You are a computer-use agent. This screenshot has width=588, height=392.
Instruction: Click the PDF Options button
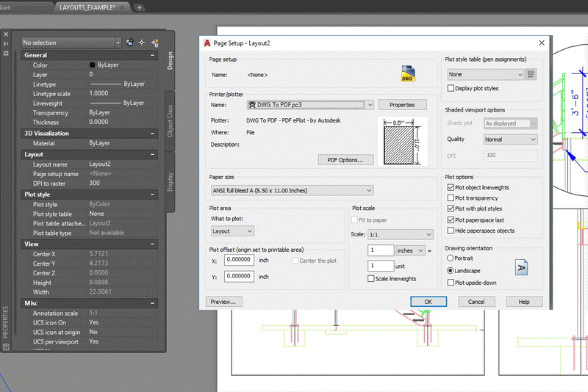tap(345, 160)
